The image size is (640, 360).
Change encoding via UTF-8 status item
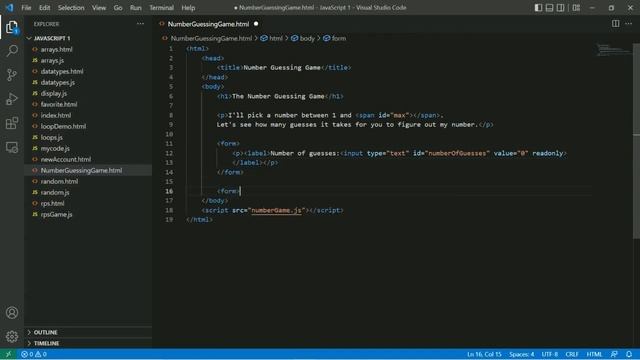pyautogui.click(x=549, y=354)
